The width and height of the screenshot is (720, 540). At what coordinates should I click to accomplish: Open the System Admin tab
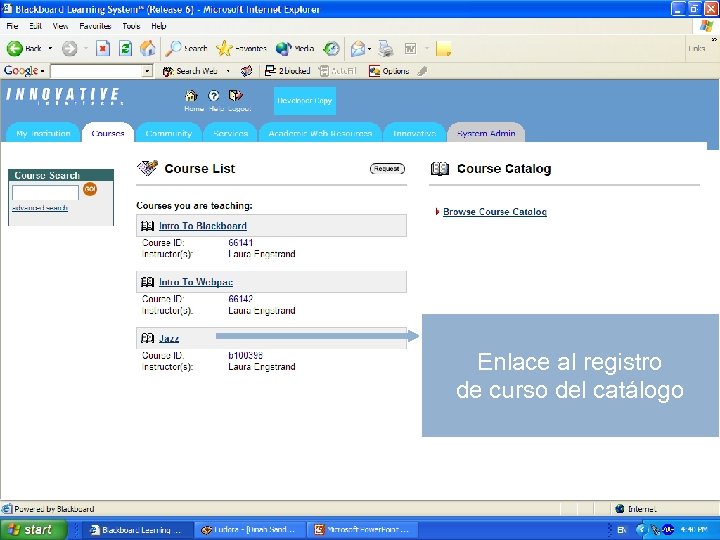tap(486, 133)
